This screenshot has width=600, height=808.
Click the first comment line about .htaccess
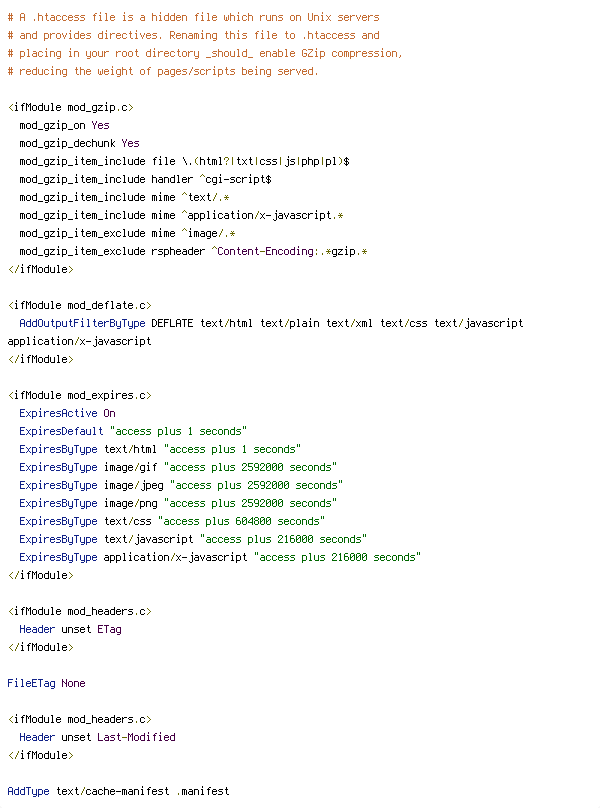pos(194,18)
